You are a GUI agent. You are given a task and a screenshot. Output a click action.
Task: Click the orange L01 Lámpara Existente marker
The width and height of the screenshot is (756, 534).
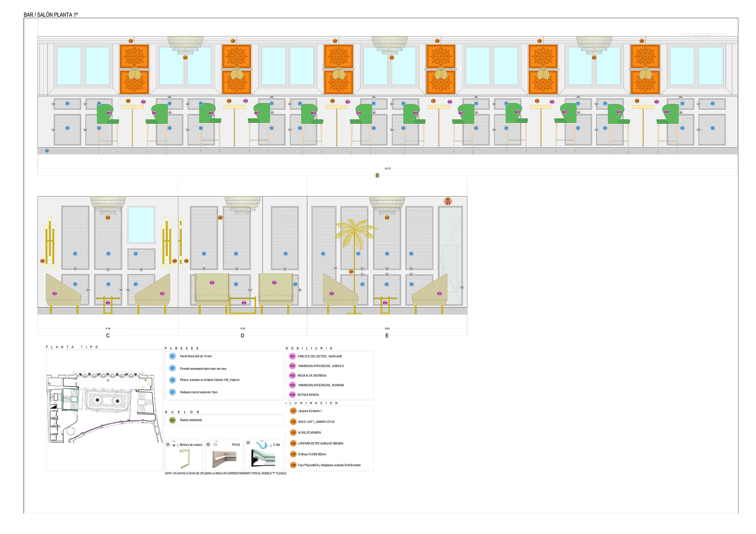coord(293,411)
